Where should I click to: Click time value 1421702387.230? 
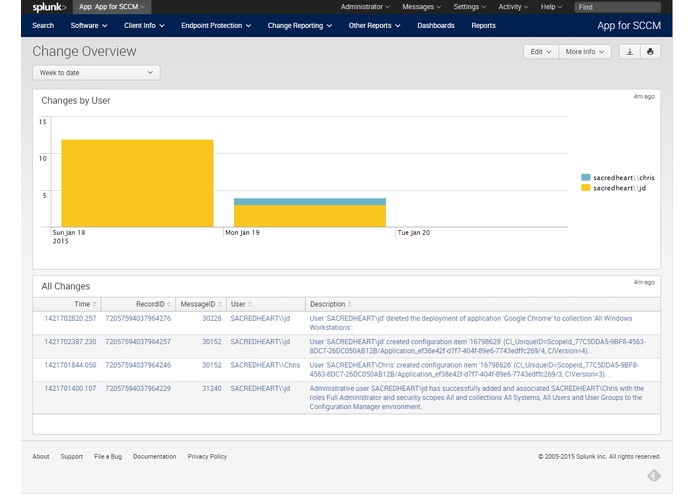tap(70, 342)
